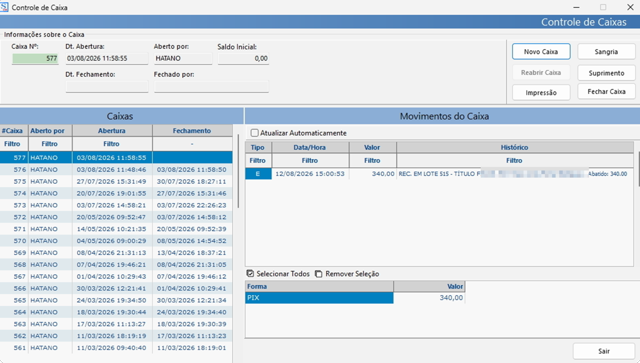Click the PIX payment form row

pos(355,298)
